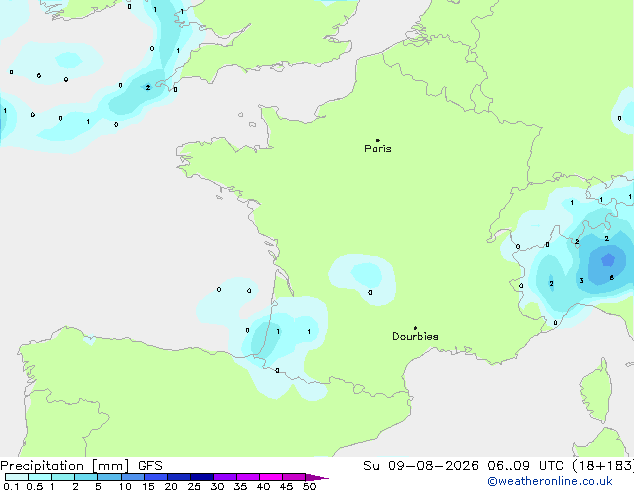Click the Dourbies location dot marker
The height and width of the screenshot is (490, 634).
[x=415, y=328]
